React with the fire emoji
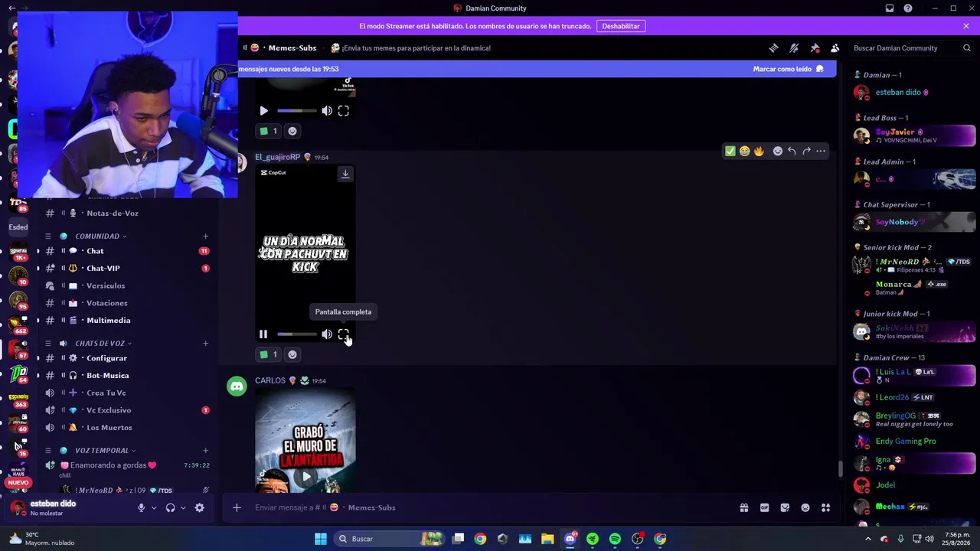 (x=759, y=151)
